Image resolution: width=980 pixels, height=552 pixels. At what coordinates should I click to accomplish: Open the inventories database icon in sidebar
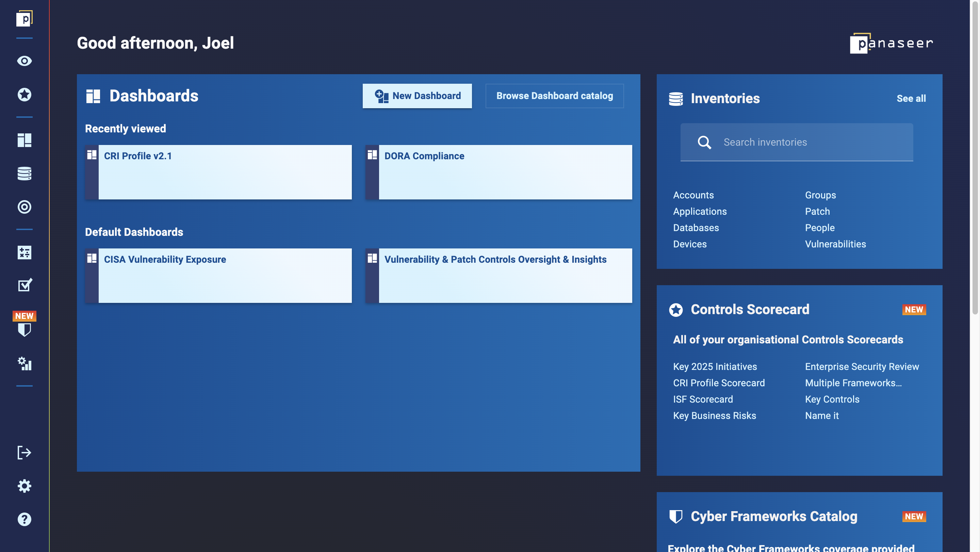[x=24, y=174]
